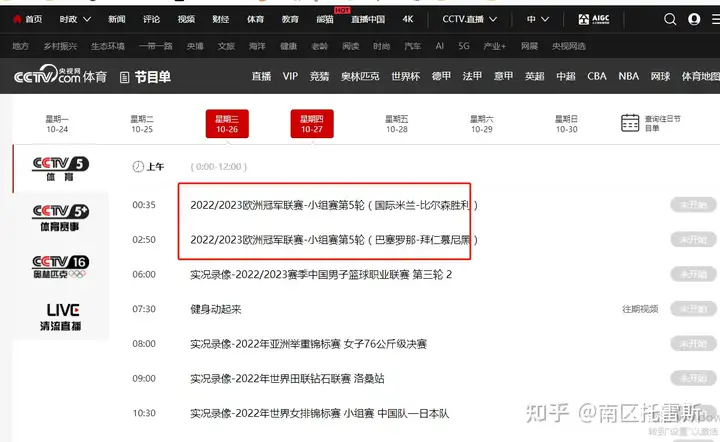The image size is (720, 442).
Task: Open the 德甲 link in sports nav
Action: 441,76
